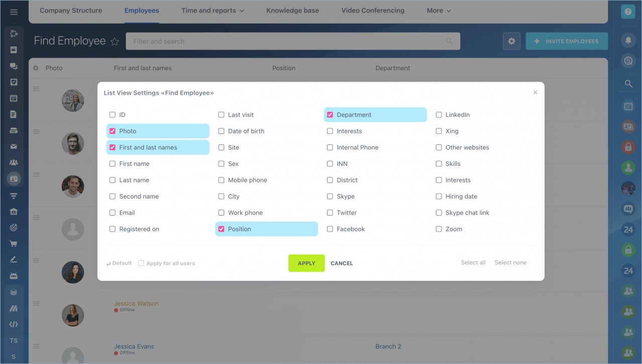The width and height of the screenshot is (642, 364).
Task: Click the small gear icon in table header
Action: point(36,68)
